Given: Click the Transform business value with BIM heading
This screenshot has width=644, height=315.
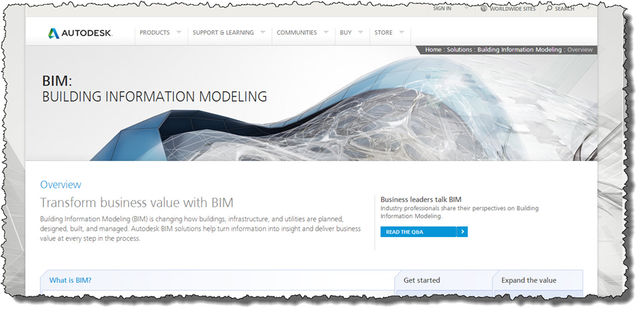Looking at the screenshot, I should tap(137, 203).
